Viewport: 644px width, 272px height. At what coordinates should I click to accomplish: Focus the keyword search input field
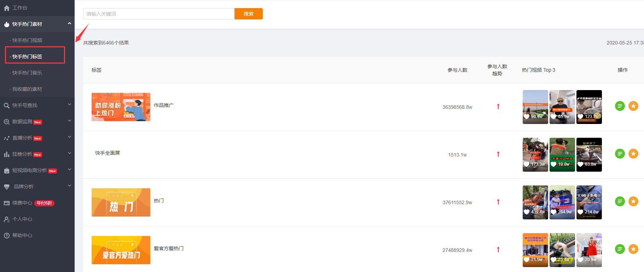[159, 14]
